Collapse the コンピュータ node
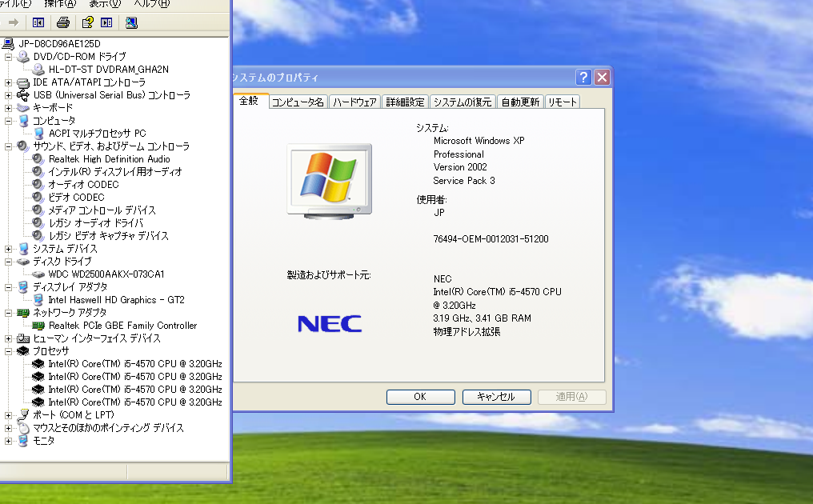Screen dimensions: 813x504 8,121
